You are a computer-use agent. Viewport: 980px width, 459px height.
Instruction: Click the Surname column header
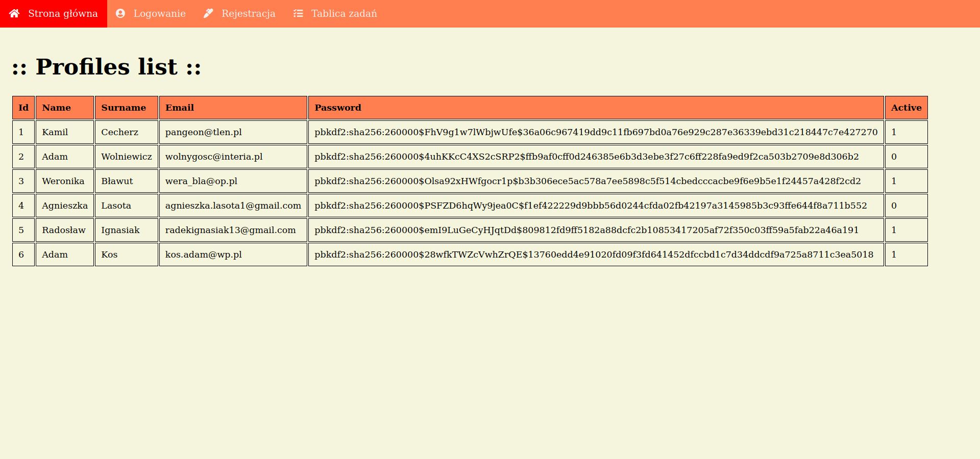(x=127, y=108)
